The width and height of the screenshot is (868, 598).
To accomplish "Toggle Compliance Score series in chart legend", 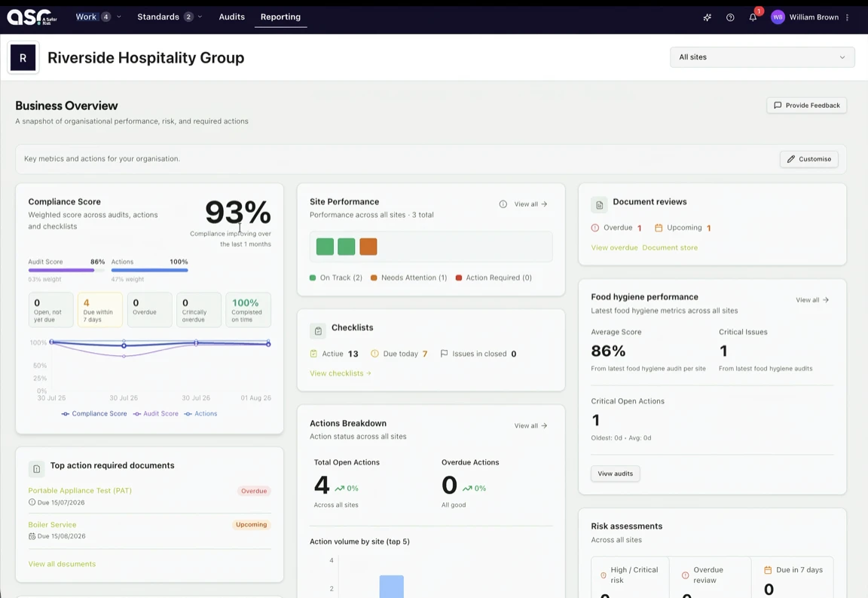I will (x=94, y=413).
